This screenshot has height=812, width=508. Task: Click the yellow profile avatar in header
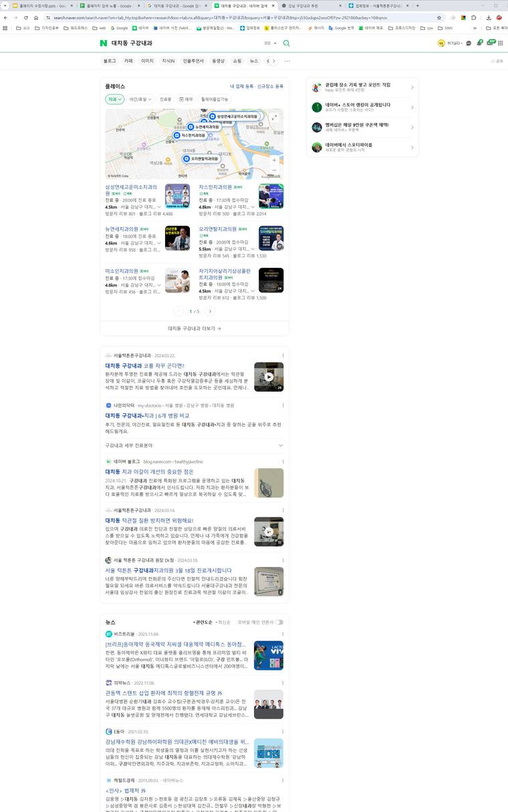click(x=441, y=43)
